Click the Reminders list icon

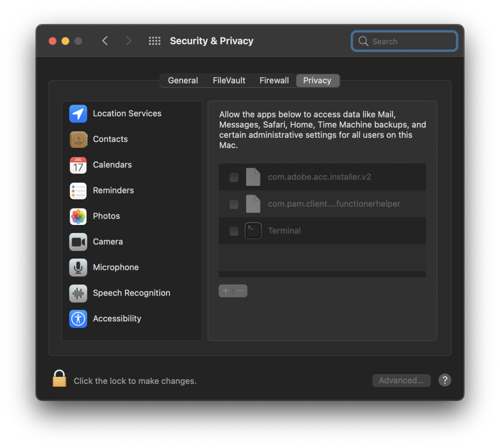[x=78, y=190]
